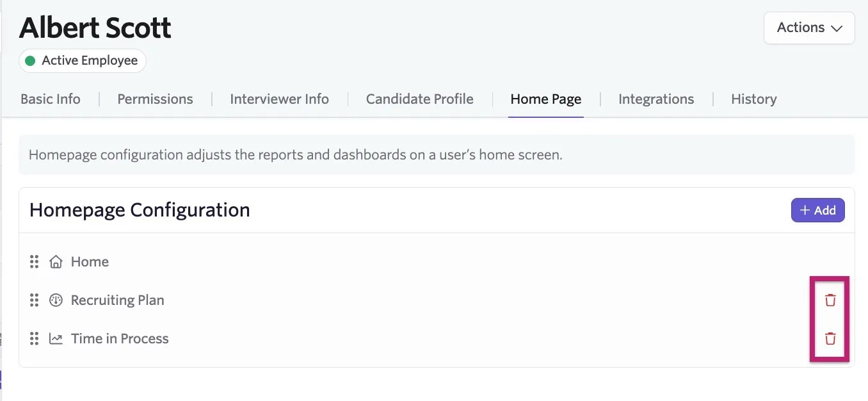Add a new homepage configuration item

point(818,210)
